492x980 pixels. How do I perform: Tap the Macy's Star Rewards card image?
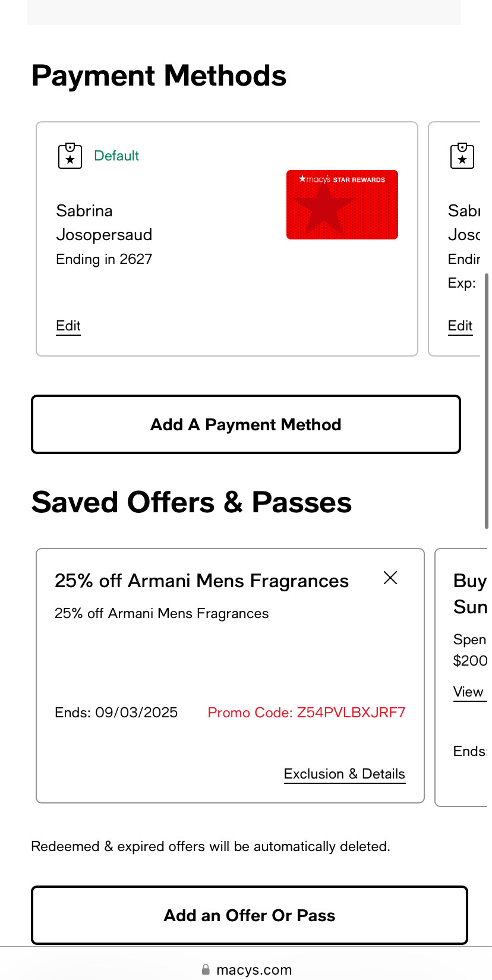click(342, 205)
